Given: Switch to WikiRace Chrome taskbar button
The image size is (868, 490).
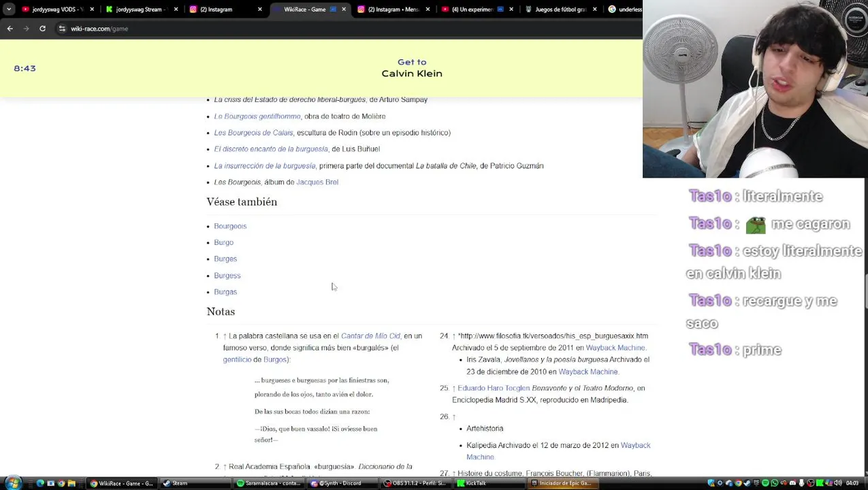Looking at the screenshot, I should pyautogui.click(x=122, y=483).
